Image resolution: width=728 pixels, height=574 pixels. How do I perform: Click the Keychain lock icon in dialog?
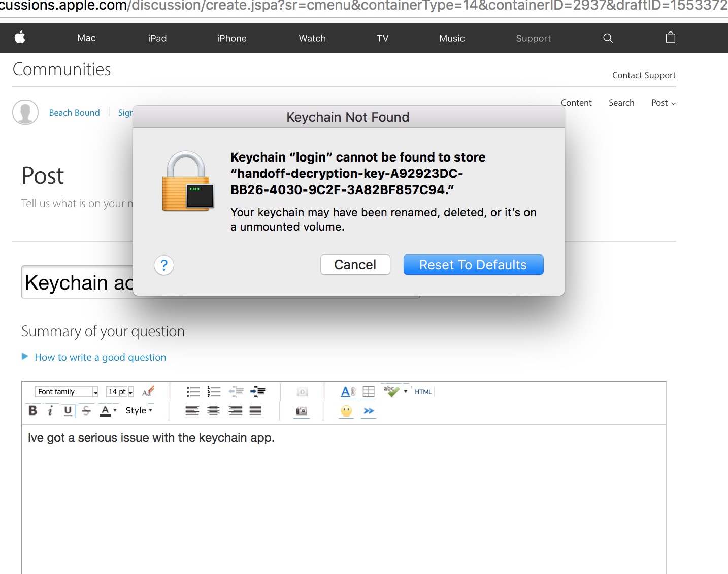click(x=188, y=181)
